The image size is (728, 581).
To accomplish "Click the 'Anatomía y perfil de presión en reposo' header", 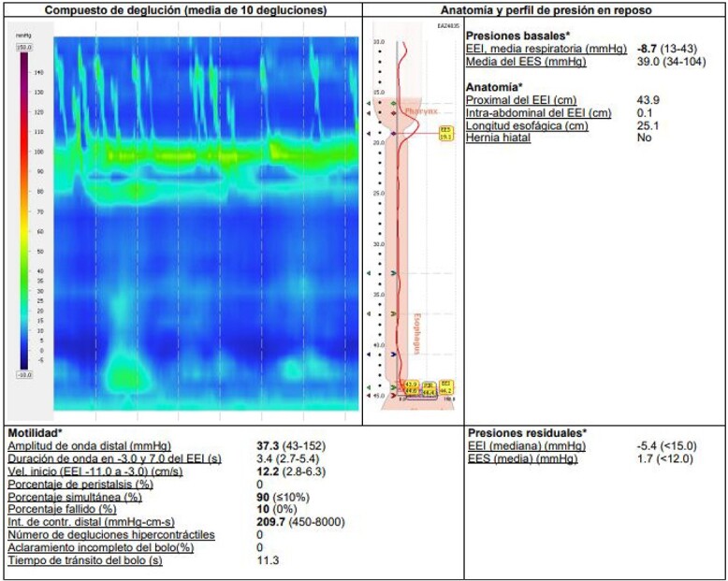I will 546,10.
